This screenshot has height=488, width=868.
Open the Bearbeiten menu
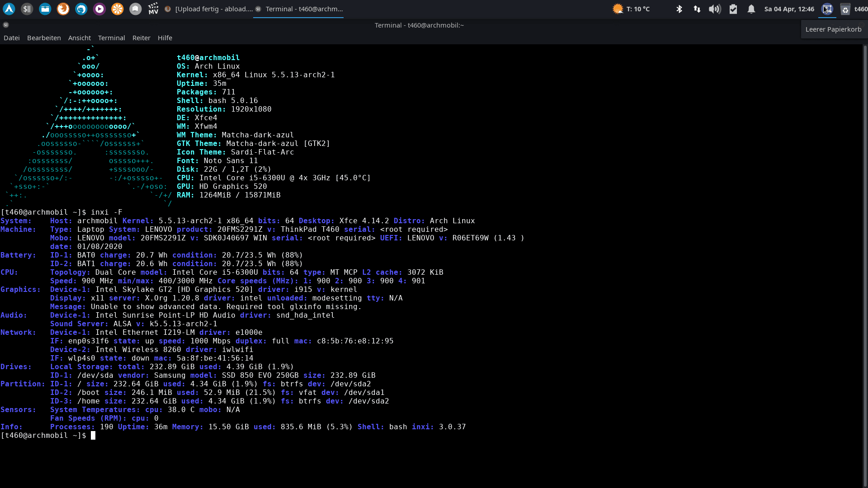[44, 38]
